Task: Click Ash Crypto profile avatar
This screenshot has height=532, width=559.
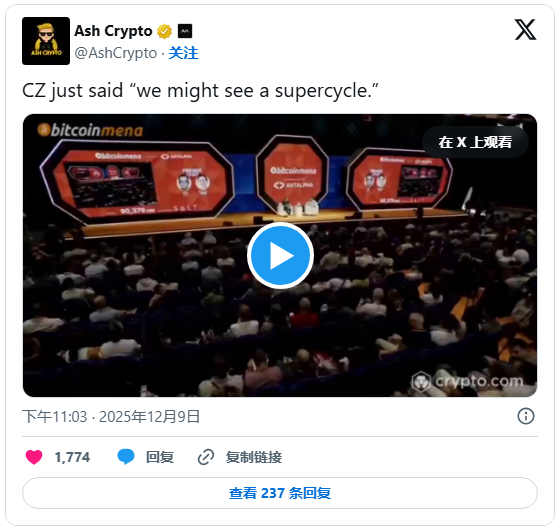Action: tap(46, 41)
